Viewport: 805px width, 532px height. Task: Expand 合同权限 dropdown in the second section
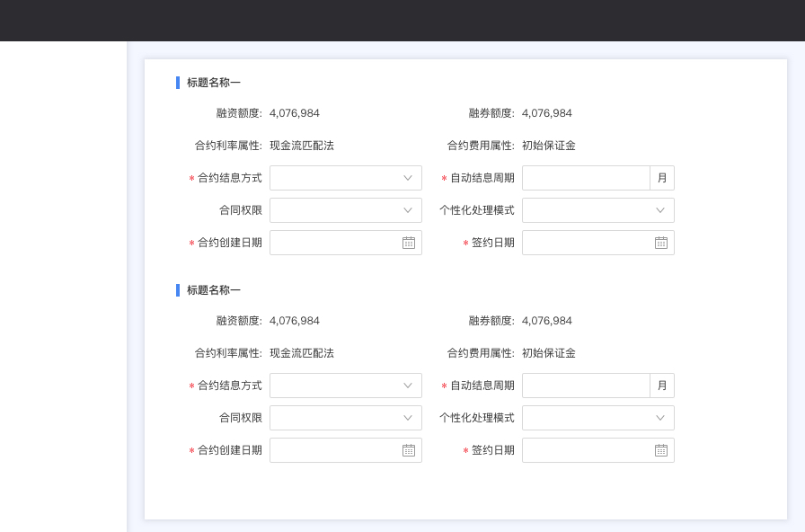click(345, 418)
